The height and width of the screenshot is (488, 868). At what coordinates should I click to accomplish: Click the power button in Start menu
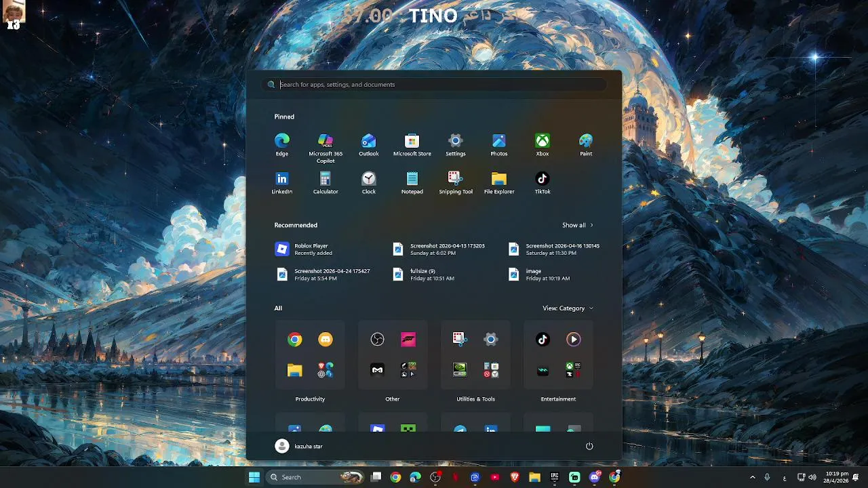589,446
